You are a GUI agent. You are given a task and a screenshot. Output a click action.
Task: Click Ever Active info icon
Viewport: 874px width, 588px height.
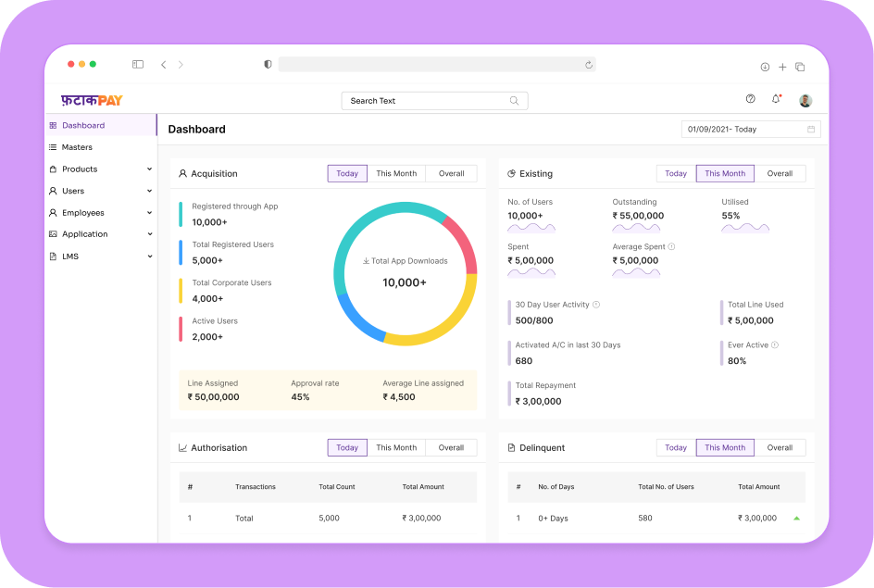pyautogui.click(x=775, y=345)
